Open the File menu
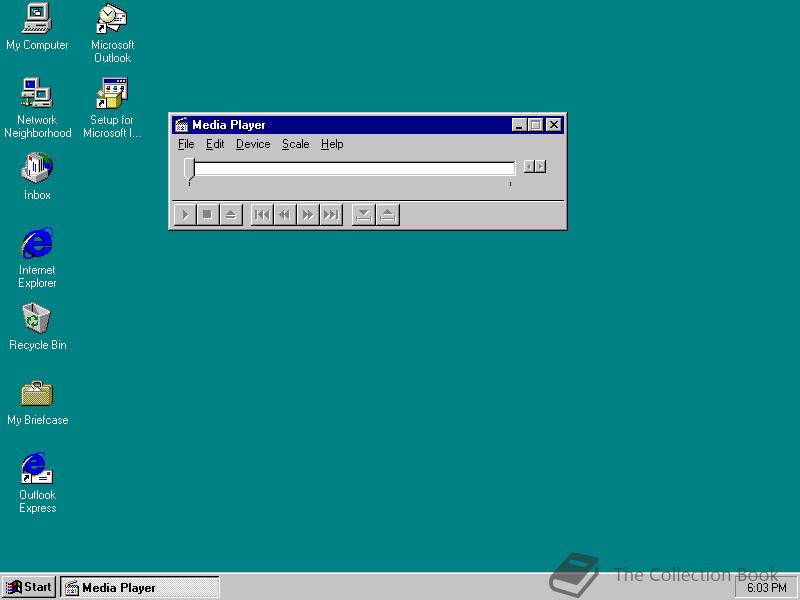Image resolution: width=800 pixels, height=600 pixels. click(186, 144)
